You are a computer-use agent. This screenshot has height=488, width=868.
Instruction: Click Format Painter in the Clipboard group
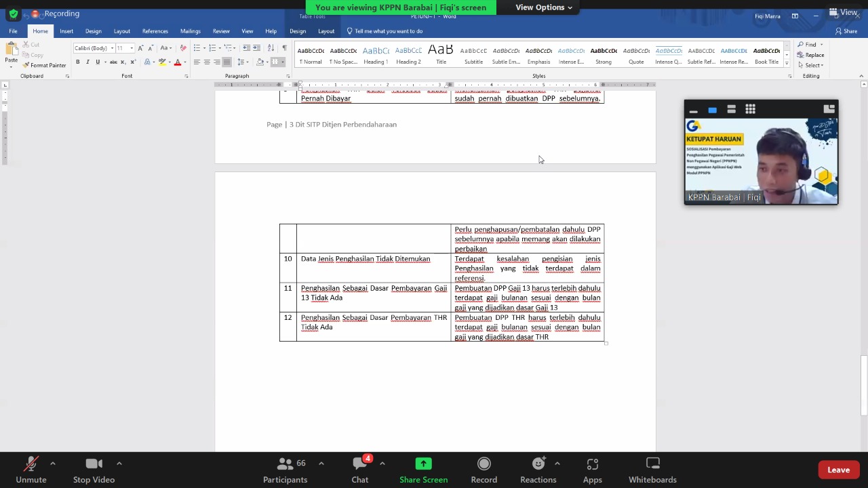(44, 65)
